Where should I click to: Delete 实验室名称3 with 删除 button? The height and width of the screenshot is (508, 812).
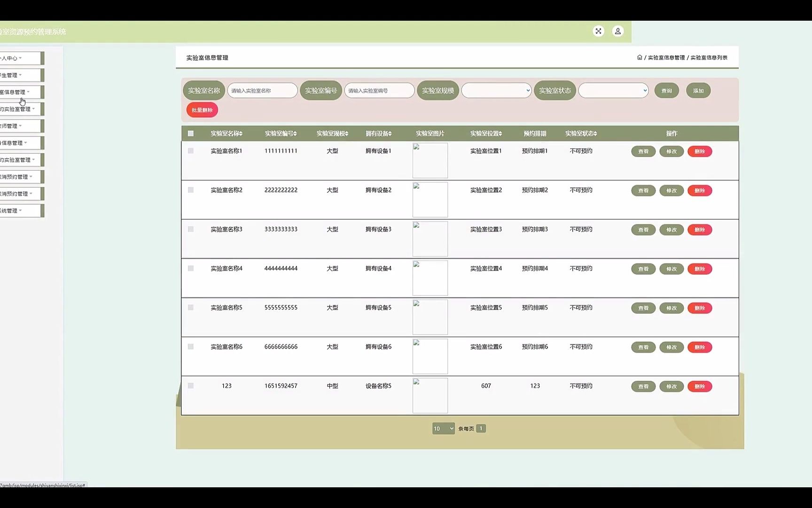tap(700, 230)
